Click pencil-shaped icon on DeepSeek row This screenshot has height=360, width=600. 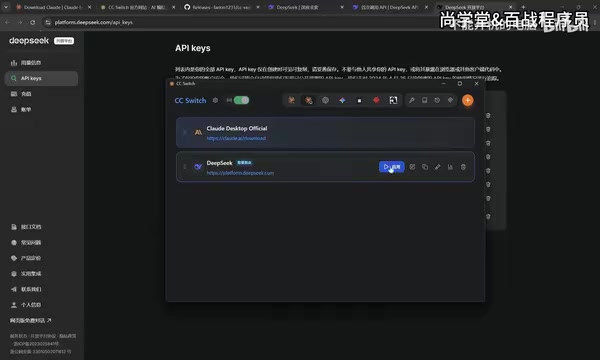pyautogui.click(x=437, y=167)
